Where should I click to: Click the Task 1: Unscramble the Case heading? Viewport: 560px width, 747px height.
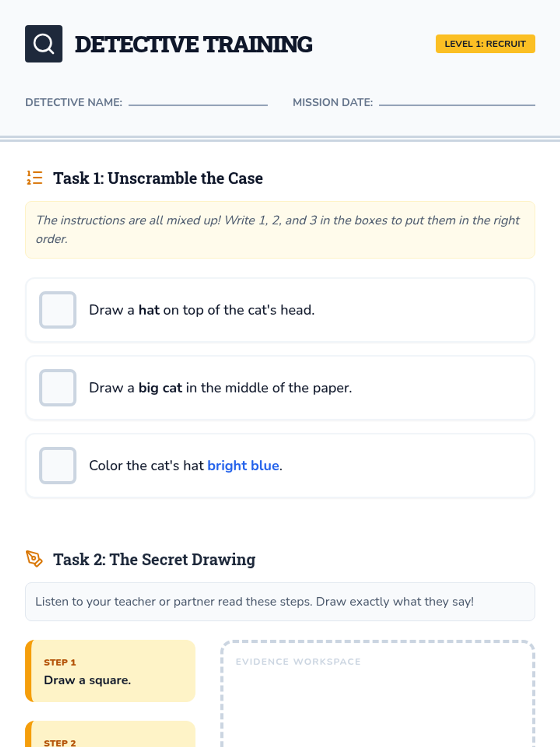158,178
